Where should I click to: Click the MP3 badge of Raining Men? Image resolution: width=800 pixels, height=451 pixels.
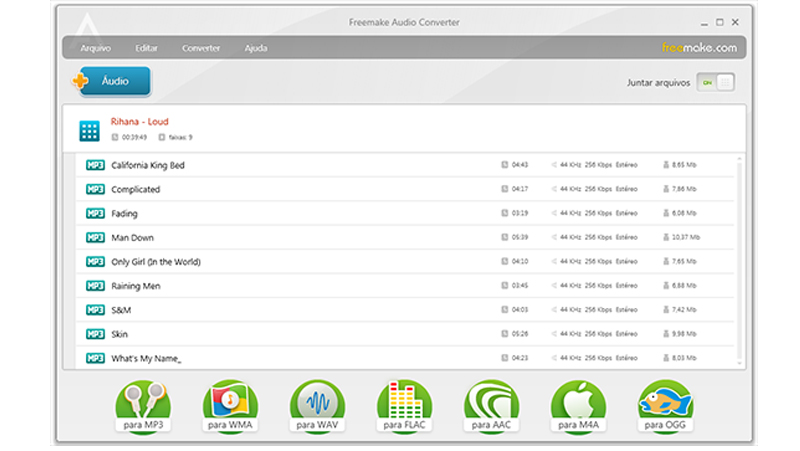point(95,286)
